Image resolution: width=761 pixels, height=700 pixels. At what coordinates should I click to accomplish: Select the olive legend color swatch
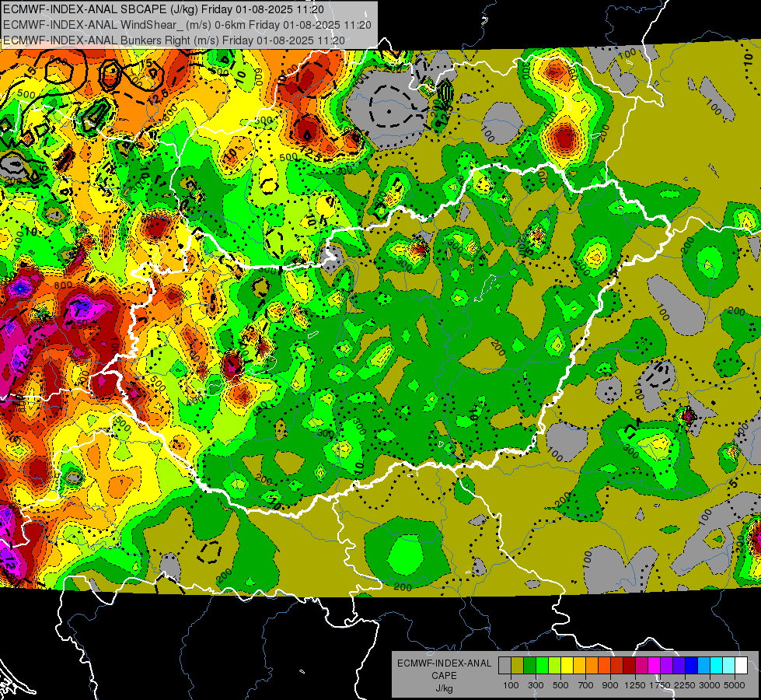(x=517, y=666)
